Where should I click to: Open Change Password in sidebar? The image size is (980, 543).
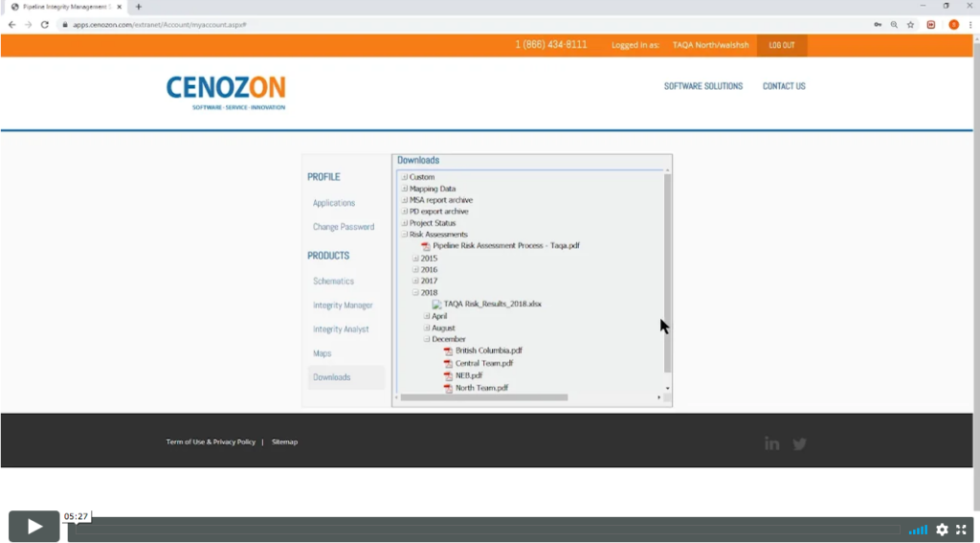(344, 226)
